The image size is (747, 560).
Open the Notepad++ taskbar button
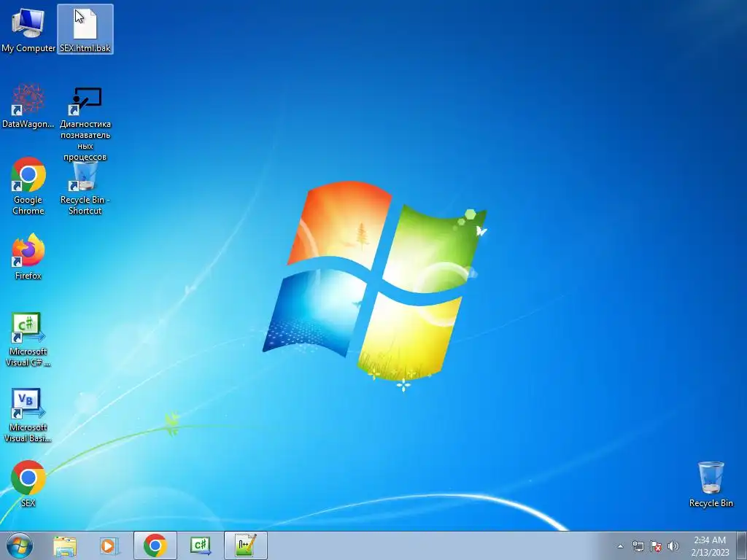(246, 545)
